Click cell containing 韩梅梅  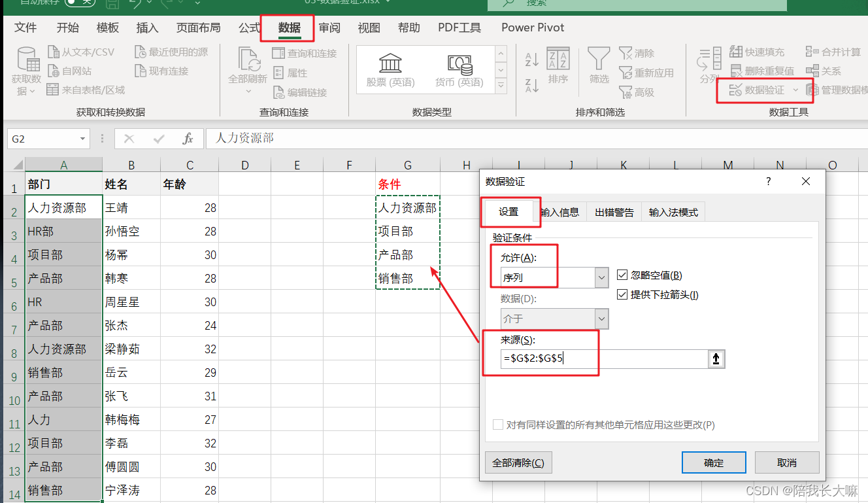[x=131, y=419]
